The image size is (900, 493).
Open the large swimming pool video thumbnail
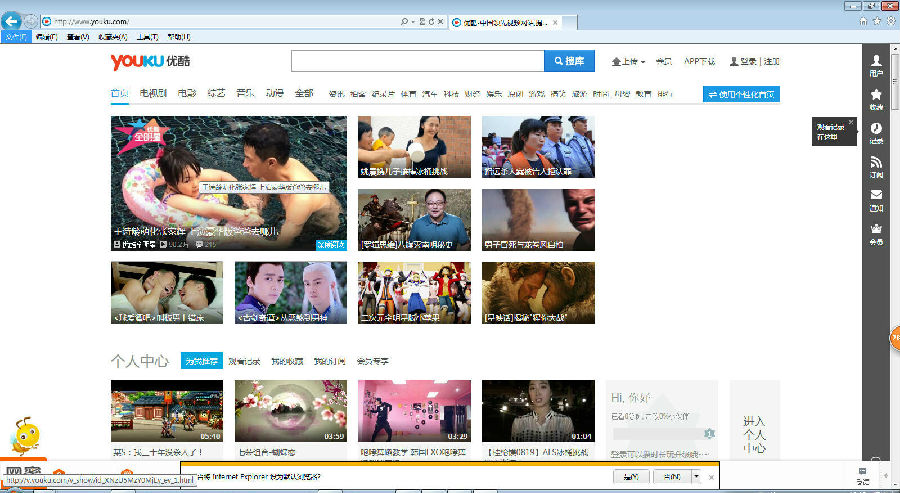point(229,182)
